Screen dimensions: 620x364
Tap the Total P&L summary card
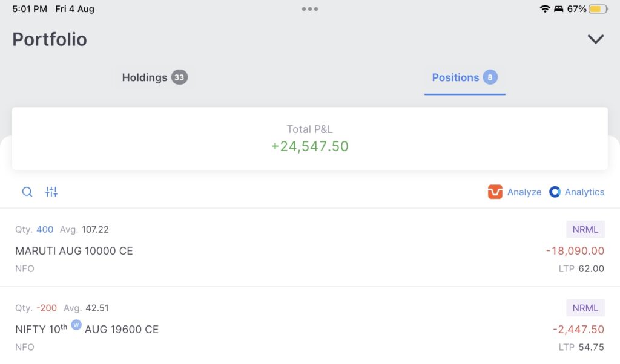pos(310,138)
